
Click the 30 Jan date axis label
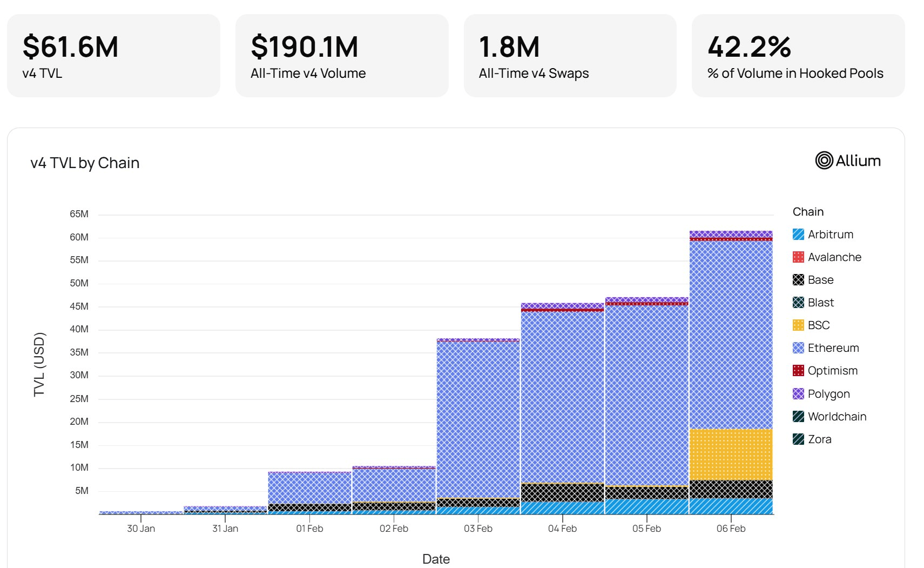[141, 529]
